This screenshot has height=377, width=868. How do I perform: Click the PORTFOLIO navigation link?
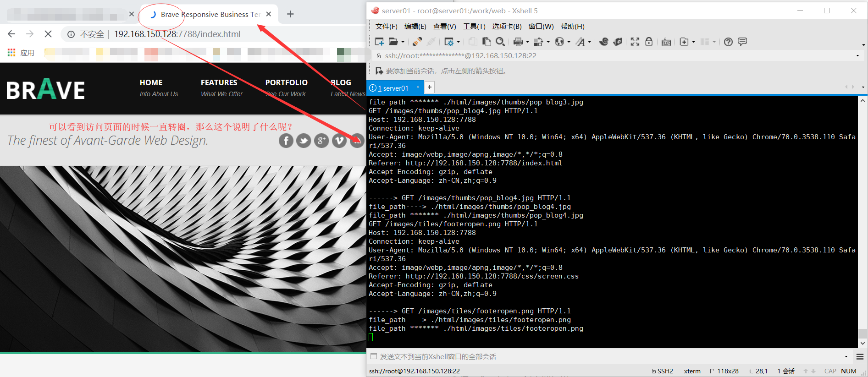click(x=286, y=82)
